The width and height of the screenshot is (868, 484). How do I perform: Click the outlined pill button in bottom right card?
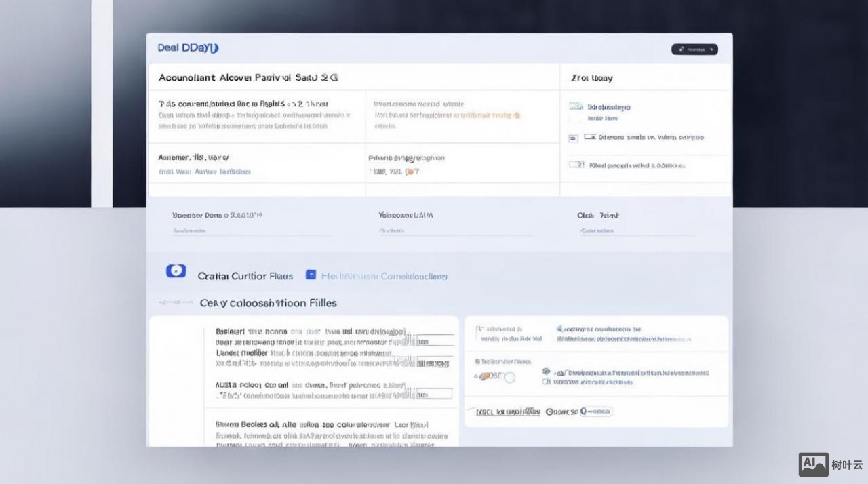point(595,411)
